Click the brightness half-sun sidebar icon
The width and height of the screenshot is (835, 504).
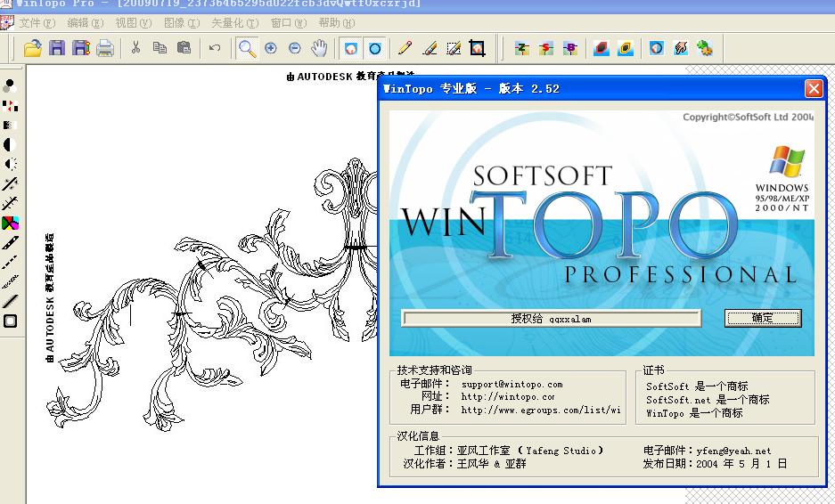pyautogui.click(x=10, y=164)
